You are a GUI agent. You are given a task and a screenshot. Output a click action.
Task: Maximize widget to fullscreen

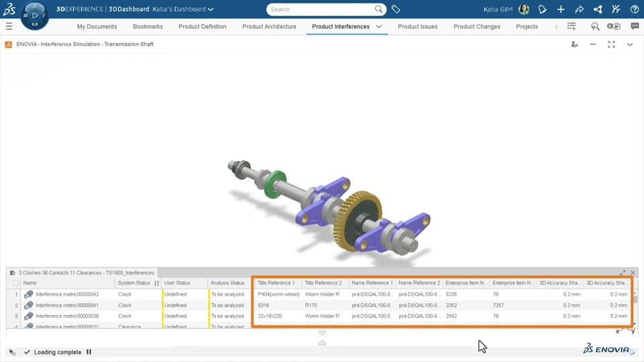coord(611,44)
